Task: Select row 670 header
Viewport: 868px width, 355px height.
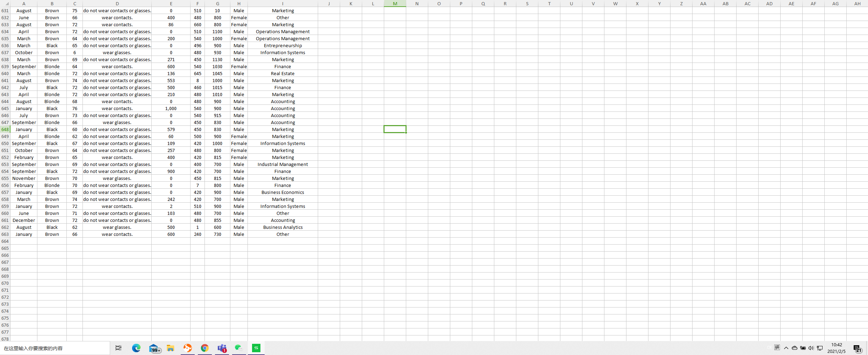Action: click(5, 283)
